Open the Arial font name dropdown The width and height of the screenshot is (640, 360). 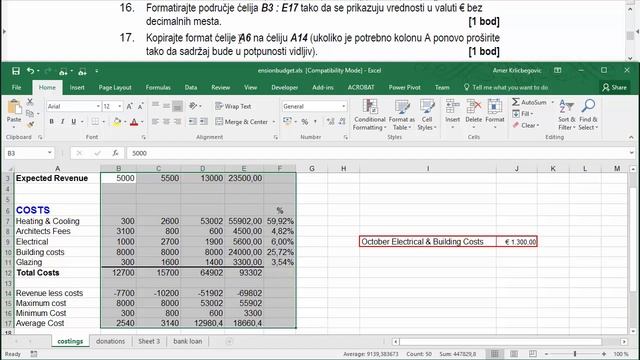tap(98, 106)
